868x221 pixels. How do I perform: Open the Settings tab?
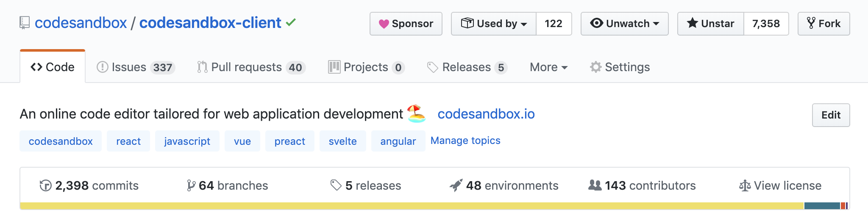(x=620, y=67)
